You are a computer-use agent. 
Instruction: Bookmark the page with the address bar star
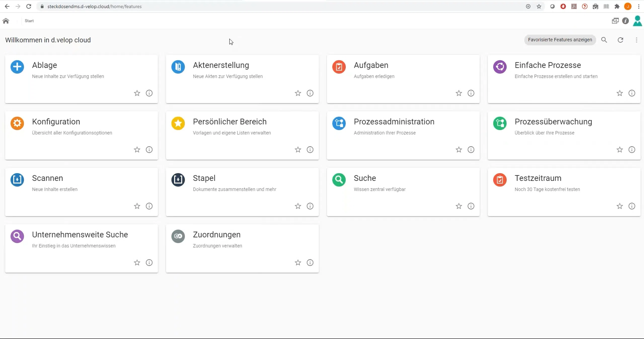[539, 7]
